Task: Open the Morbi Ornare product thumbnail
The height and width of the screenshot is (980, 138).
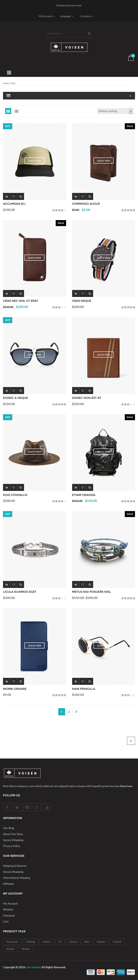Action: click(x=34, y=646)
